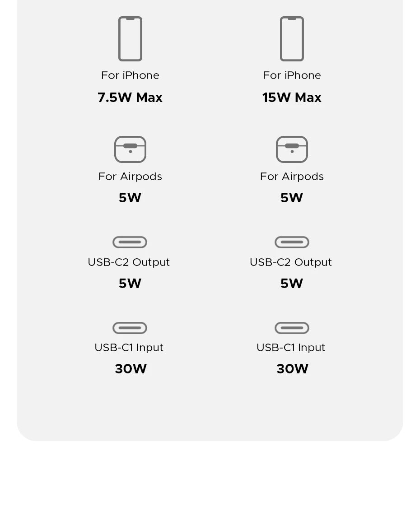Image resolution: width=420 pixels, height=507 pixels.
Task: Click the iPhone icon above 7.5W Max
Action: click(130, 39)
